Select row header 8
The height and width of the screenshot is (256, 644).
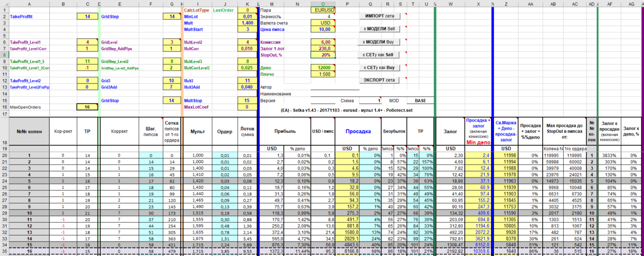coord(4,55)
